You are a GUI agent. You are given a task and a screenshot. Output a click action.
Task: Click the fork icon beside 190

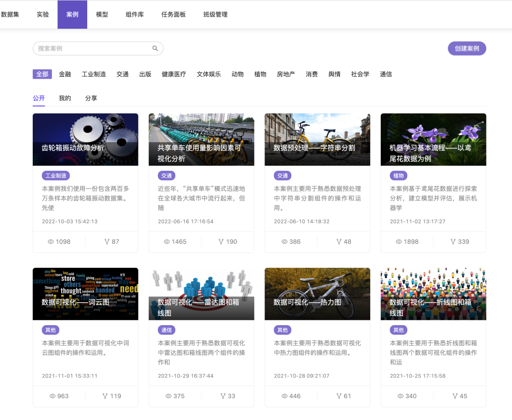click(x=221, y=242)
